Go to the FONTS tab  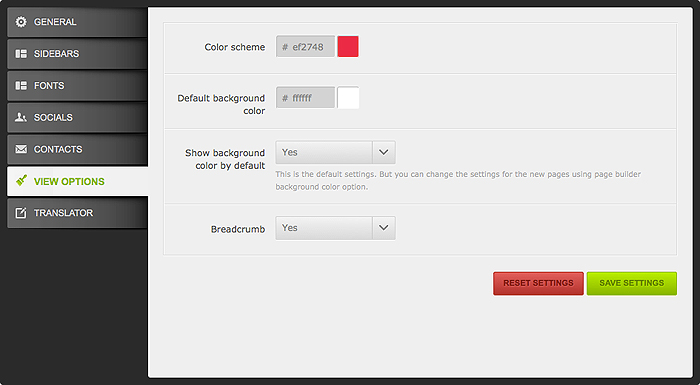point(77,85)
